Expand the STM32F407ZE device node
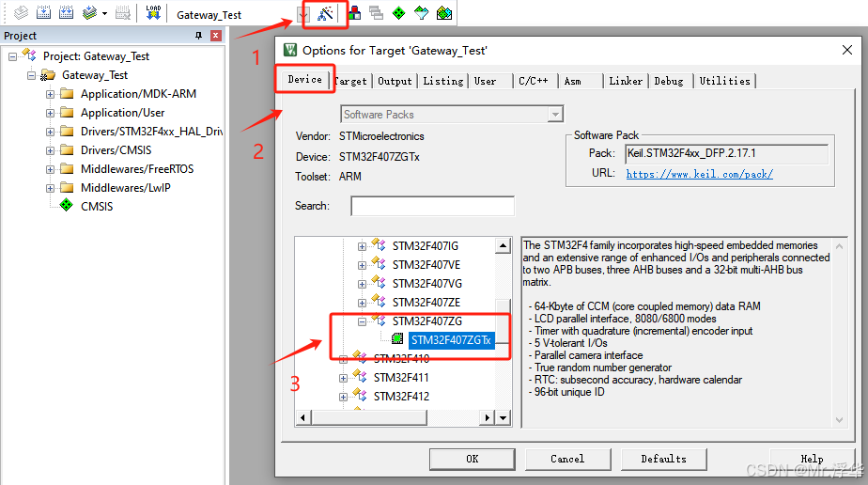Screen dimensions: 868x485 [362, 303]
